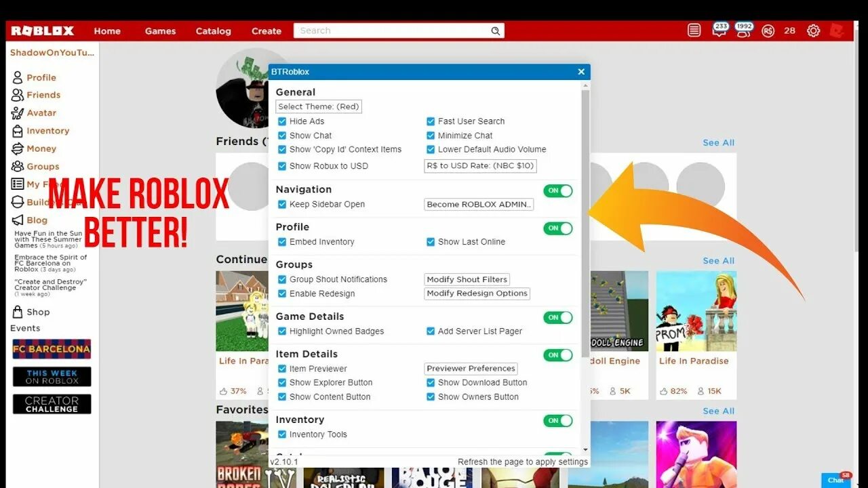Open the R$ to USD Rate dropdown
Screen dimensions: 868x488
click(x=481, y=165)
